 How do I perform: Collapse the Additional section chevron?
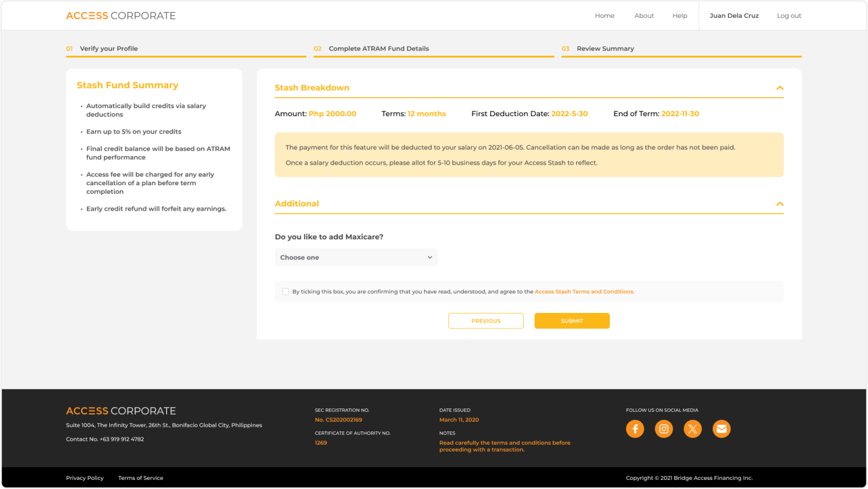point(779,204)
